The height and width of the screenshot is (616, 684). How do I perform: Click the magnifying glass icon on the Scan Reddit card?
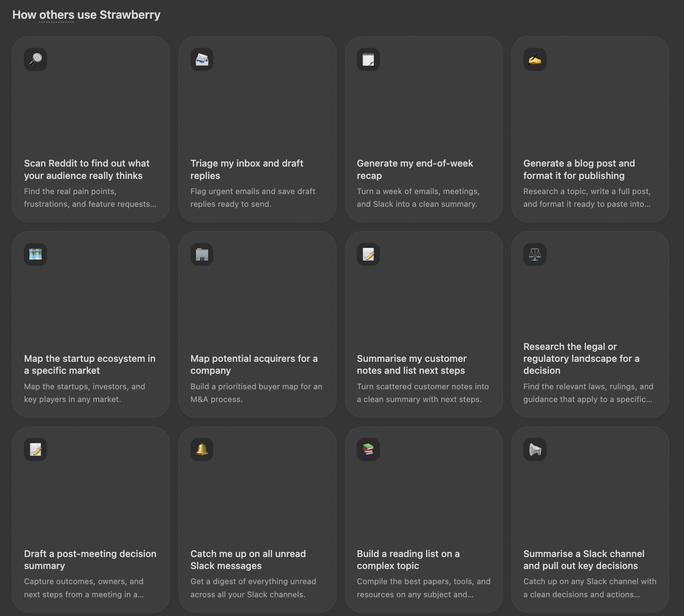[x=35, y=59]
